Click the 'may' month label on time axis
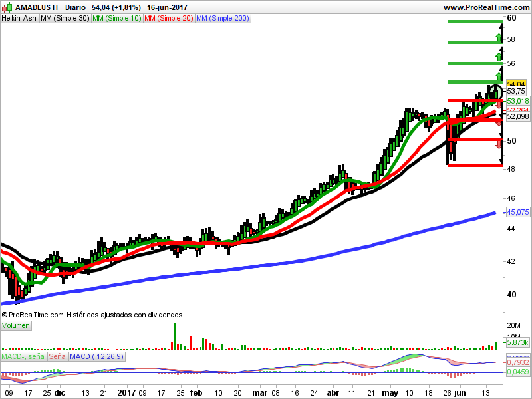The height and width of the screenshot is (399, 532). pyautogui.click(x=390, y=393)
